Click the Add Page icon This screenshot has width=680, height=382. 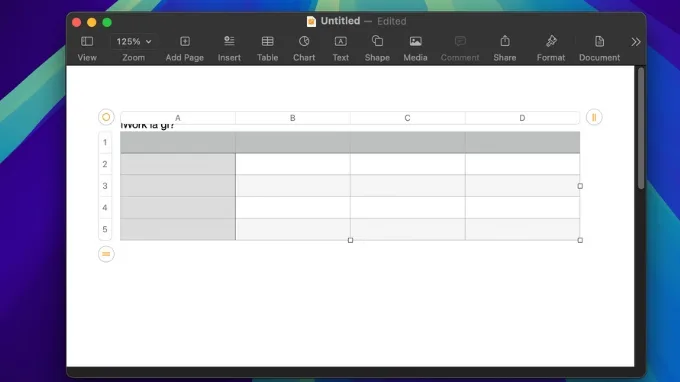[x=185, y=42]
